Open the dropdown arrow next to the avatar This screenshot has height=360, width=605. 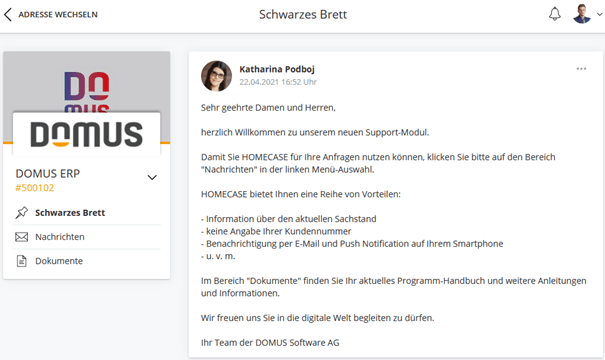point(599,14)
